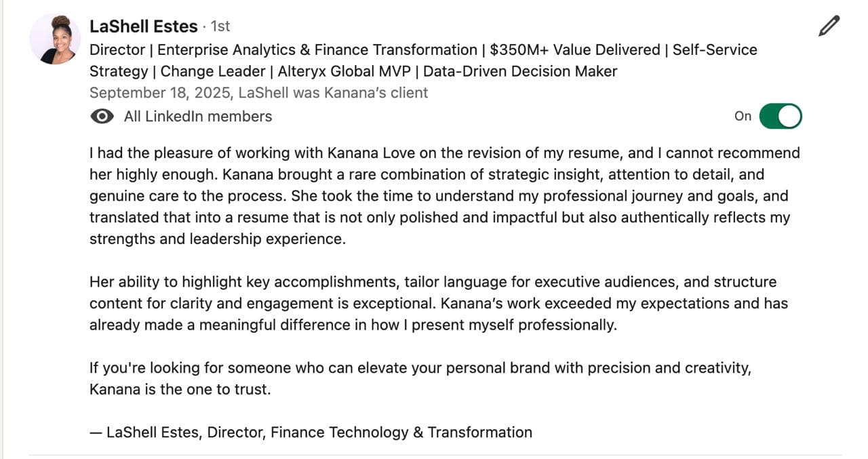
Task: Click the September 18, 2025 date line
Action: [x=258, y=93]
